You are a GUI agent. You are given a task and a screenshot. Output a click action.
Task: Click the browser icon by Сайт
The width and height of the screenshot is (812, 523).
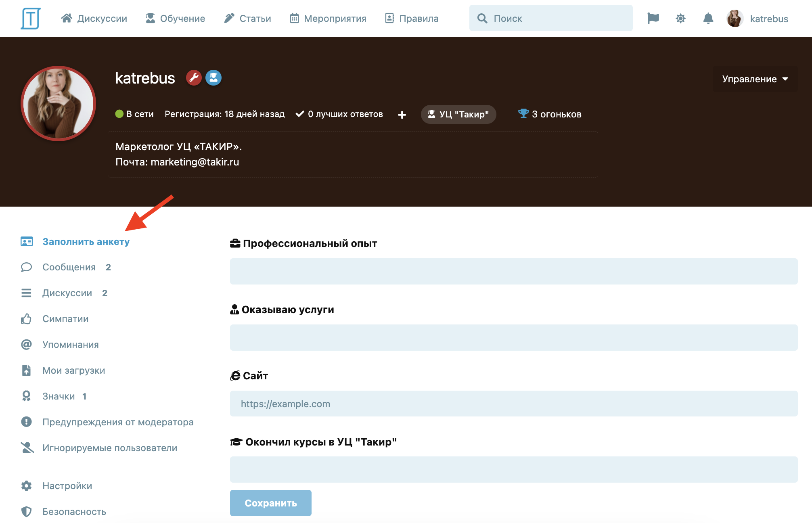coord(235,376)
